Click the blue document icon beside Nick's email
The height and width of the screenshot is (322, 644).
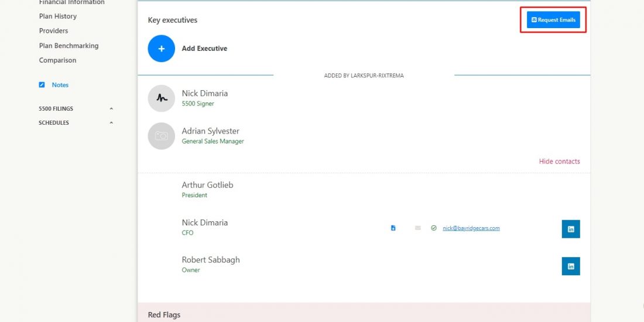[393, 228]
